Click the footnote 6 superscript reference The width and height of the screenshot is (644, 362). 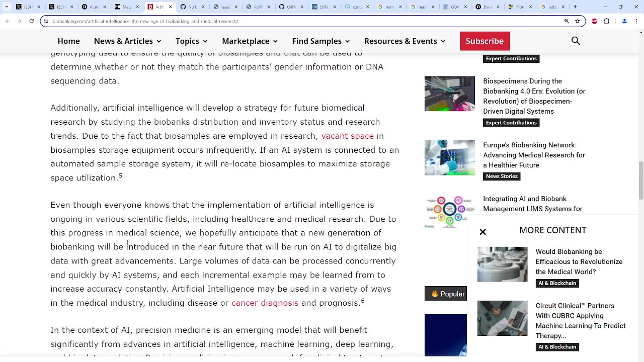pyautogui.click(x=363, y=301)
